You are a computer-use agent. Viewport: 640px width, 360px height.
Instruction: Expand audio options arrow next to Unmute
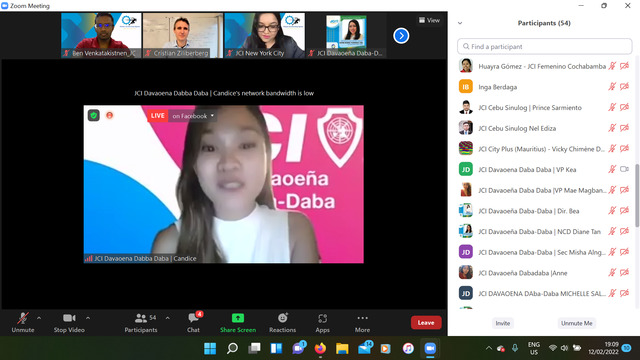39,318
